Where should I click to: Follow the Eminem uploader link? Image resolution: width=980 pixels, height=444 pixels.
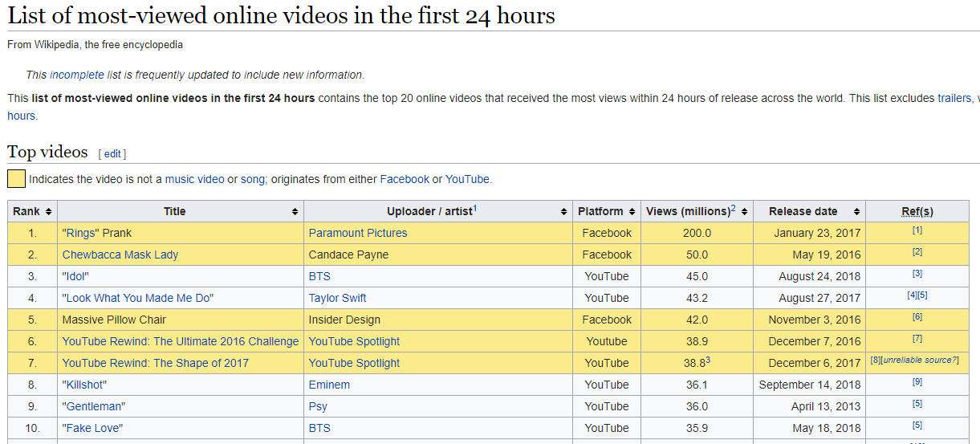click(329, 385)
